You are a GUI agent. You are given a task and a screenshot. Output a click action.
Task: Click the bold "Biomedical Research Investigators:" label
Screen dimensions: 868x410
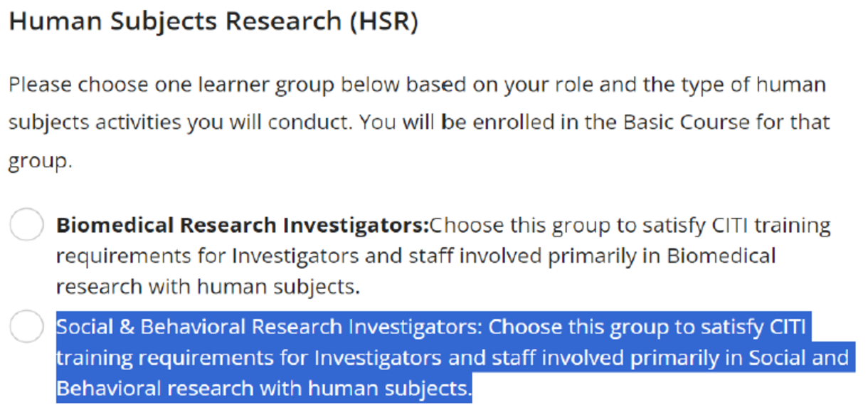click(x=242, y=226)
